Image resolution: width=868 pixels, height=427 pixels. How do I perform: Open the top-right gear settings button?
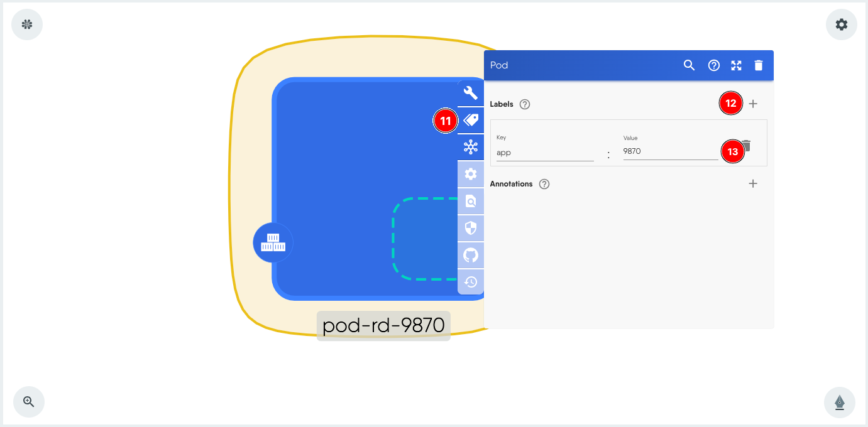point(841,24)
